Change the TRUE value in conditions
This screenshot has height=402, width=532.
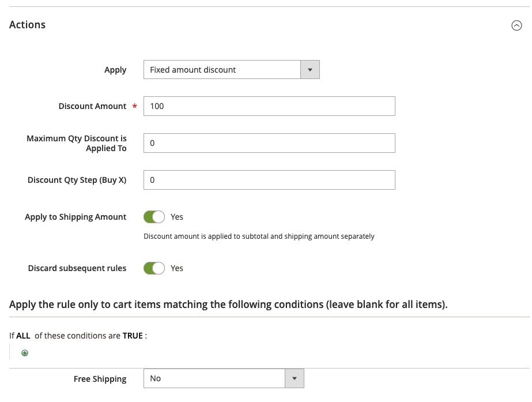click(x=133, y=336)
